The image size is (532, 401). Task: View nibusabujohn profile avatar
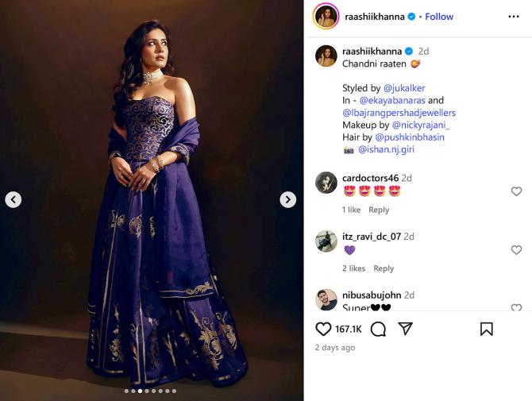tap(326, 299)
